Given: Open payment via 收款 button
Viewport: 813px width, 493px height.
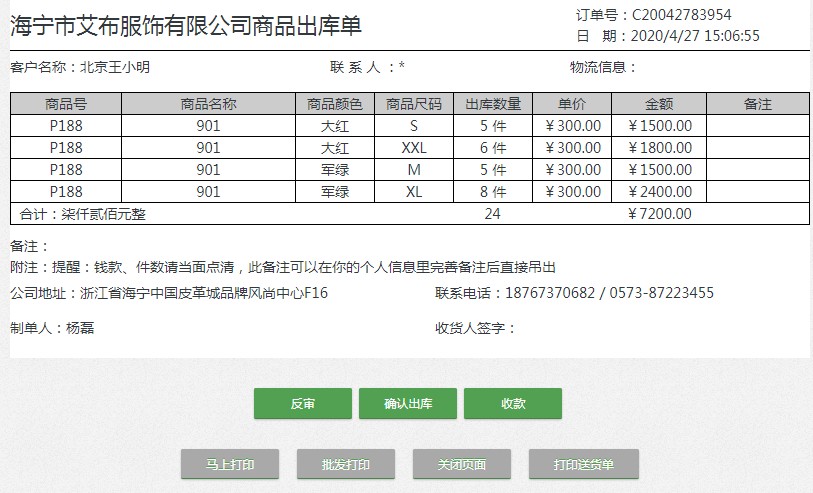Looking at the screenshot, I should tap(513, 403).
